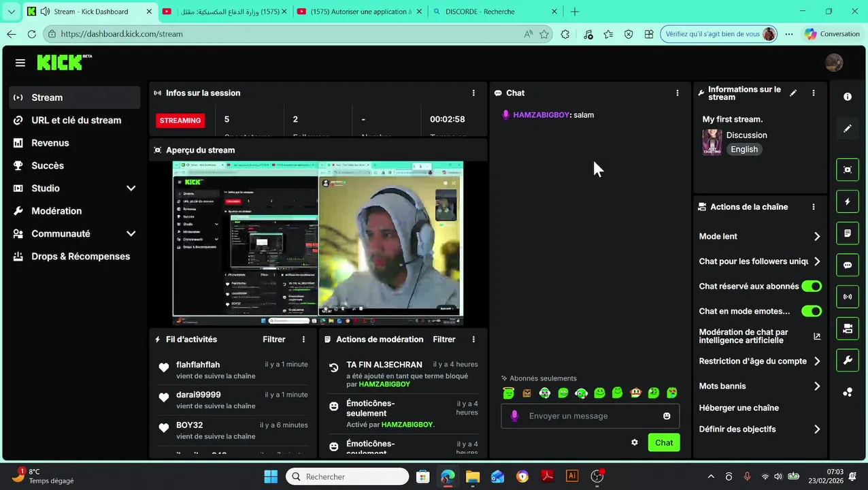
Task: Disable Chat réservé aux abonnés toggle
Action: [812, 287]
